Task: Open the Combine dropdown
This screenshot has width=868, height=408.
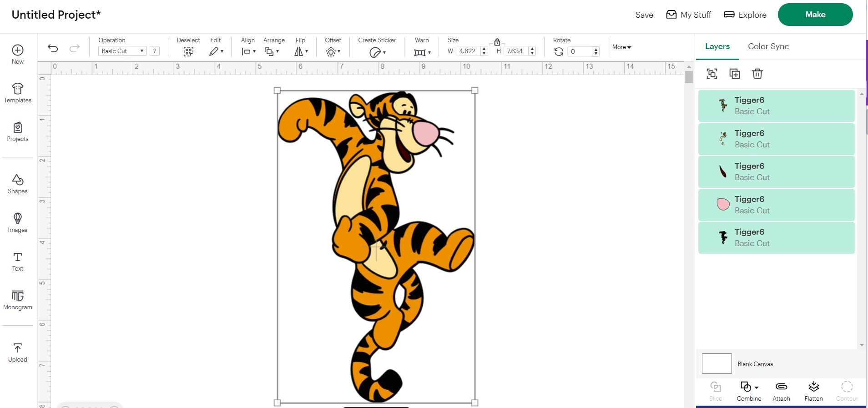Action: (x=749, y=391)
